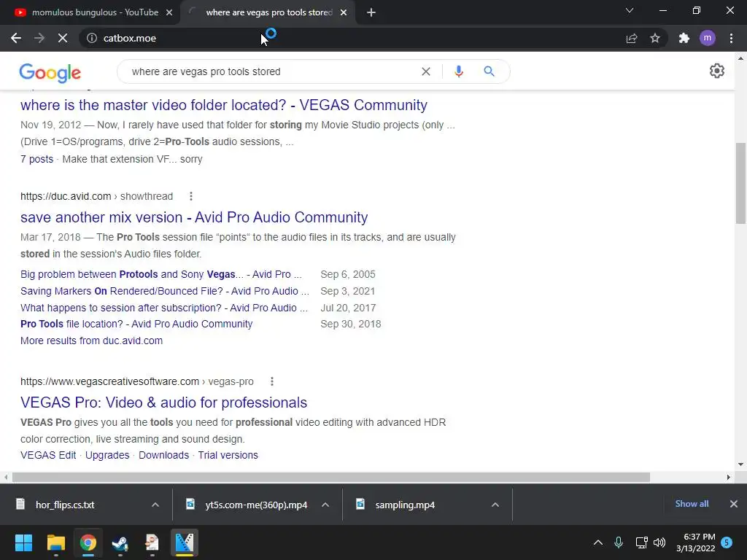Open Google search settings gear
747x560 pixels.
(x=717, y=71)
